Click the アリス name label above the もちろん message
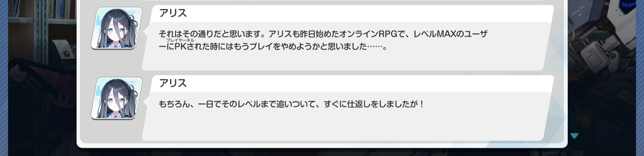The width and height of the screenshot is (644, 156). 173,83
